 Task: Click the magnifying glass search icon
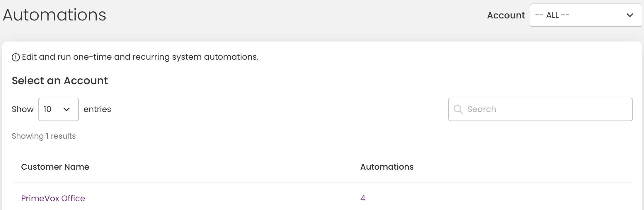point(458,109)
